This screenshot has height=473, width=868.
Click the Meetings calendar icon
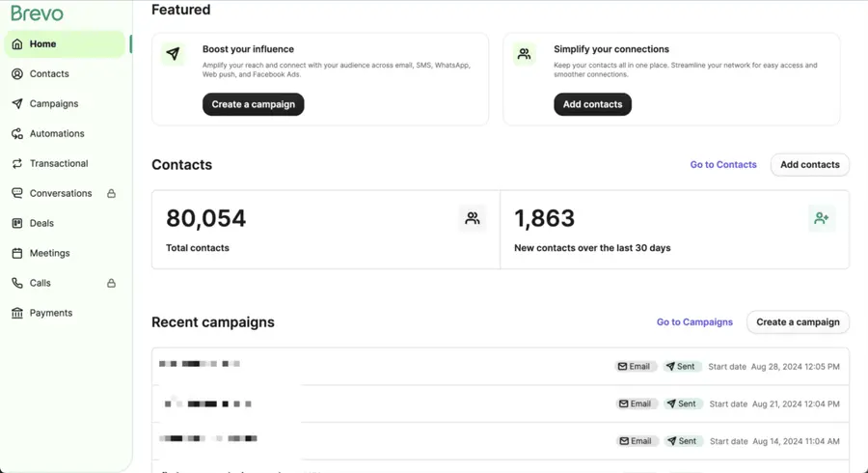pyautogui.click(x=17, y=253)
